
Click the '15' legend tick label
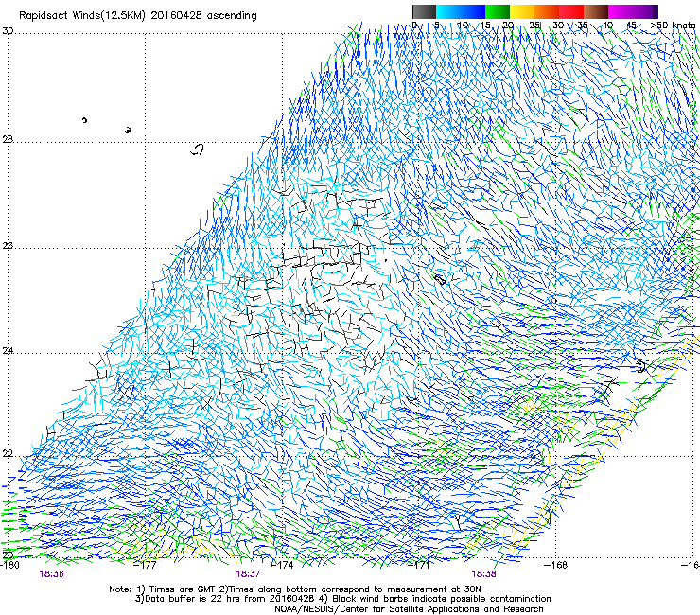point(485,25)
